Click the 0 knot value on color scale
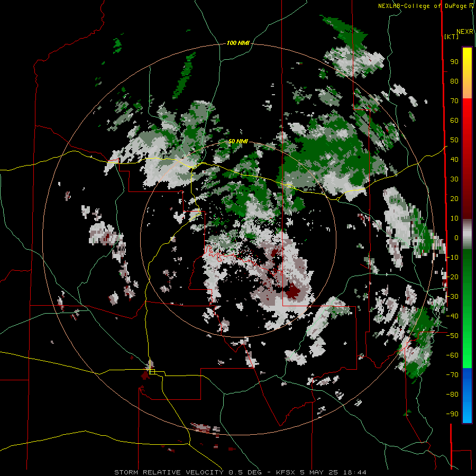Image resolution: width=476 pixels, height=476 pixels. (456, 238)
